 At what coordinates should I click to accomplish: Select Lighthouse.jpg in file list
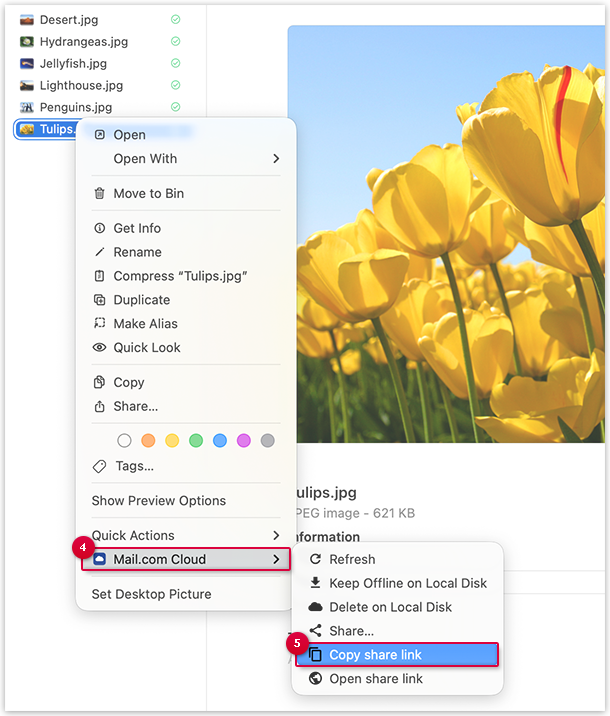(80, 86)
